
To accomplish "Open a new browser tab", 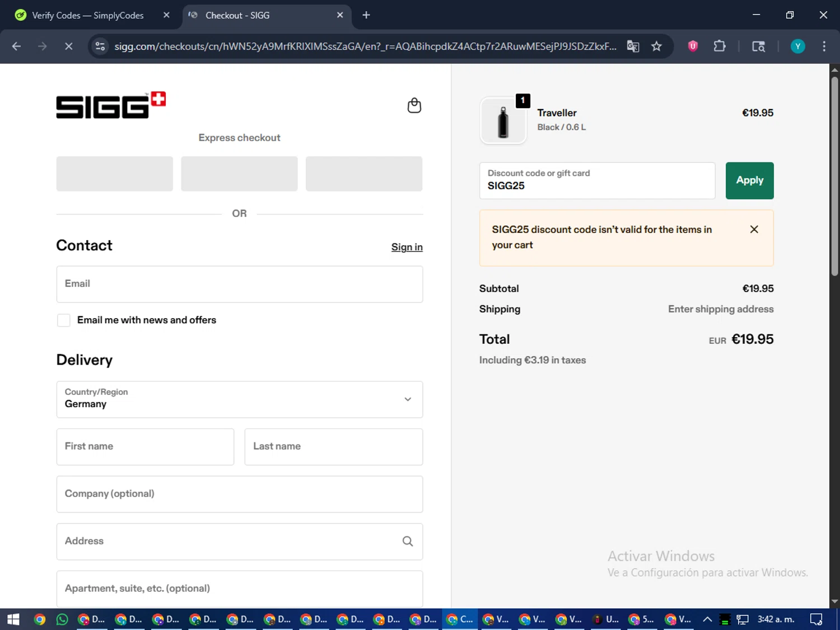I will [366, 15].
